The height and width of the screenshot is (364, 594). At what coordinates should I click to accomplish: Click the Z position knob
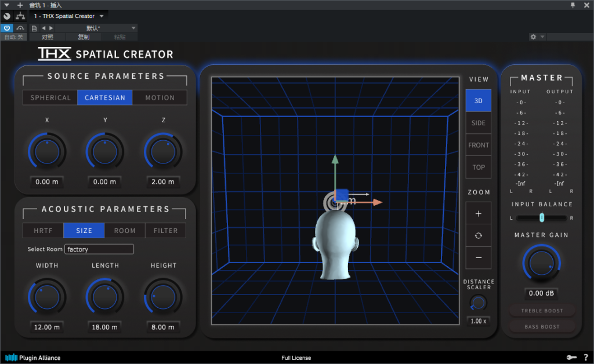pos(163,151)
